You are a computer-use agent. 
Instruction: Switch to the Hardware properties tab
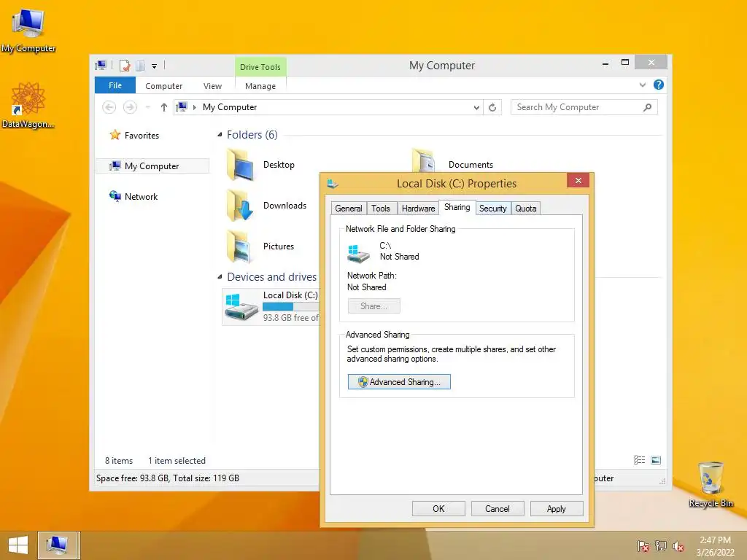tap(418, 208)
